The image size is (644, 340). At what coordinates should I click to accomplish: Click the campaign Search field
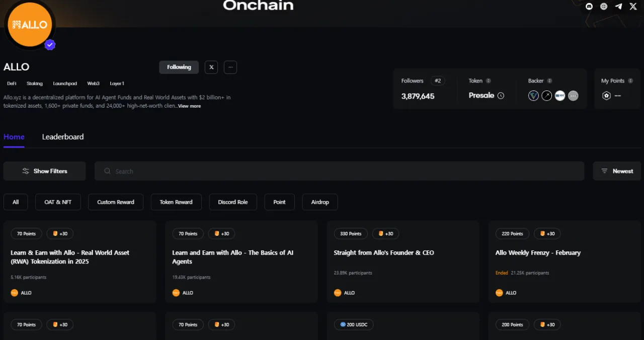pyautogui.click(x=339, y=171)
